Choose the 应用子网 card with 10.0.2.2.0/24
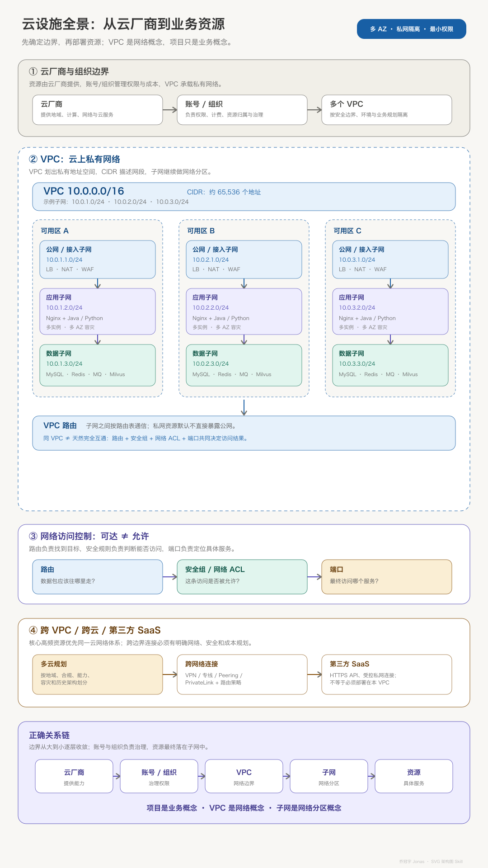 pos(244,311)
